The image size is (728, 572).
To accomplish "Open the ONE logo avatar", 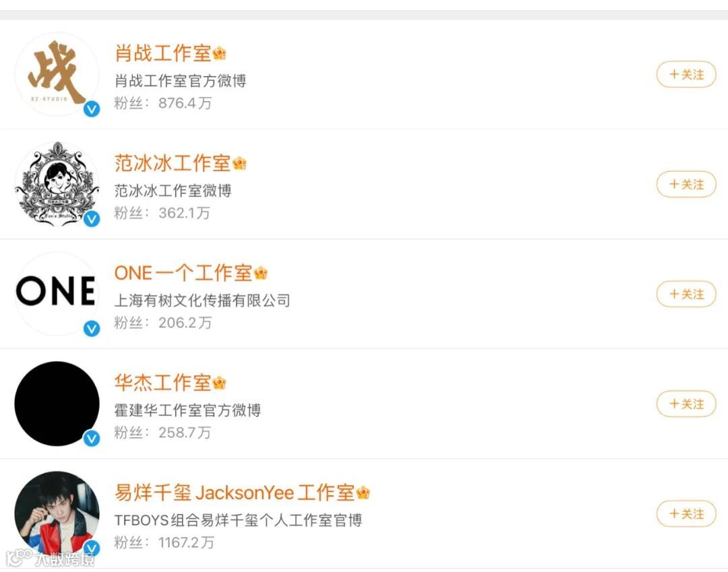I will click(x=57, y=294).
